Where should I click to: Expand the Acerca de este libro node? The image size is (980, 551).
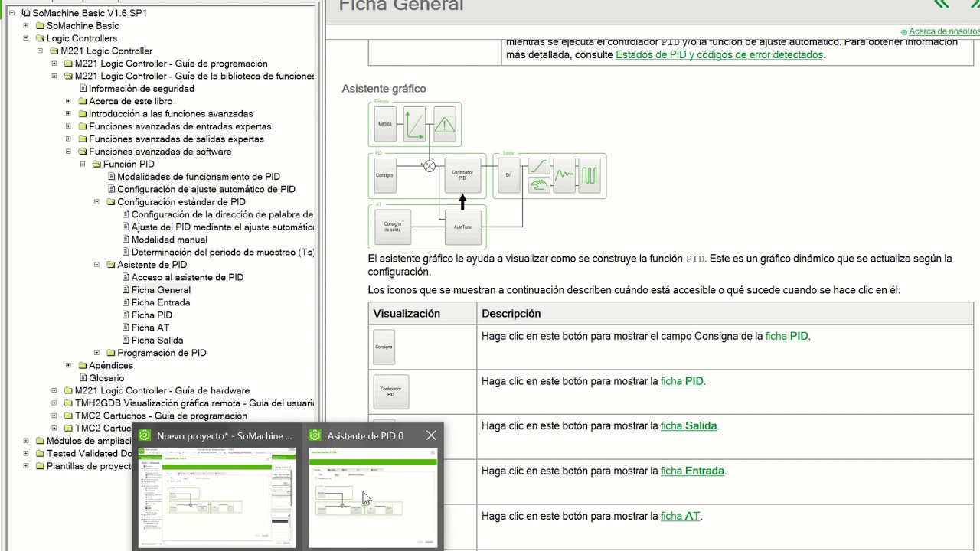pyautogui.click(x=68, y=101)
